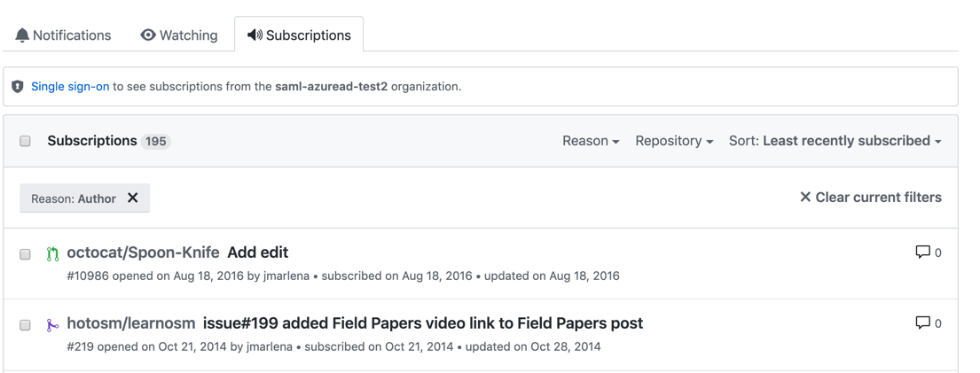This screenshot has height=373, width=980.
Task: Click the comment bubble icon on learnosm row
Action: pyautogui.click(x=922, y=323)
